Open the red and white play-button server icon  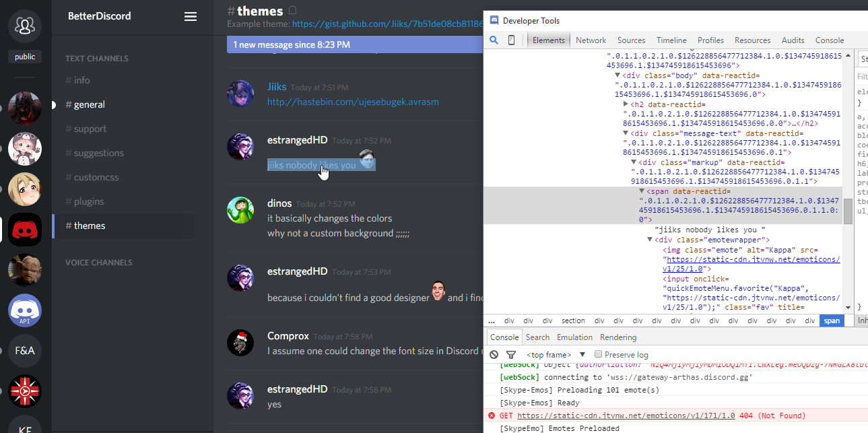25,391
